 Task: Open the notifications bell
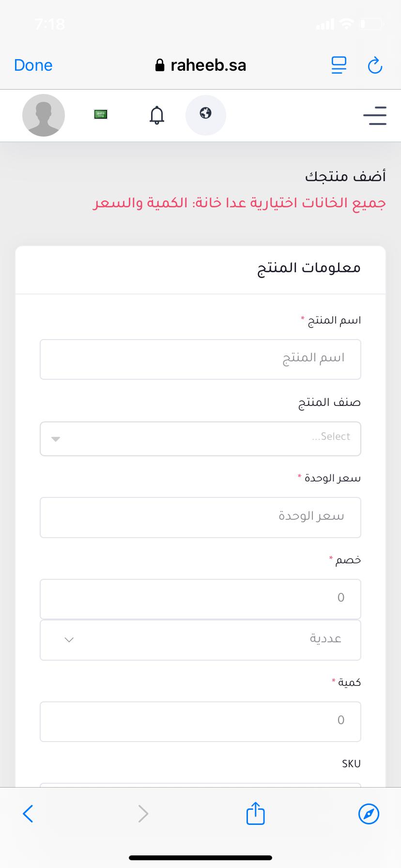point(156,115)
